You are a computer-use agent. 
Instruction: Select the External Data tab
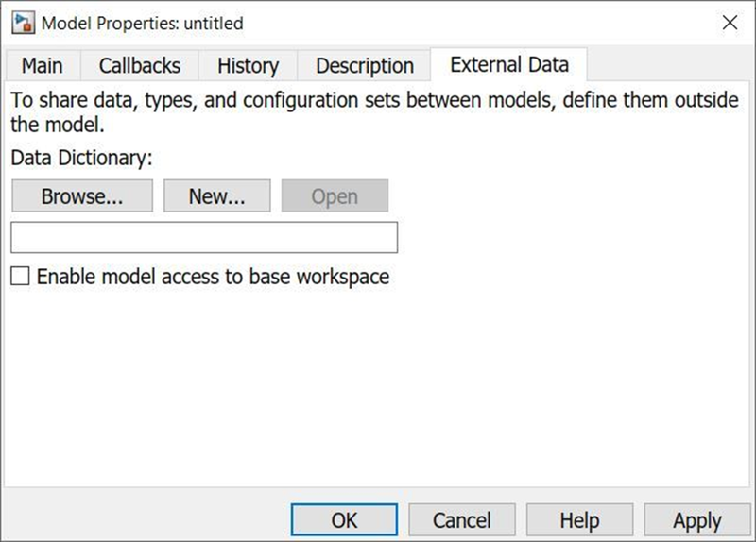(x=509, y=64)
